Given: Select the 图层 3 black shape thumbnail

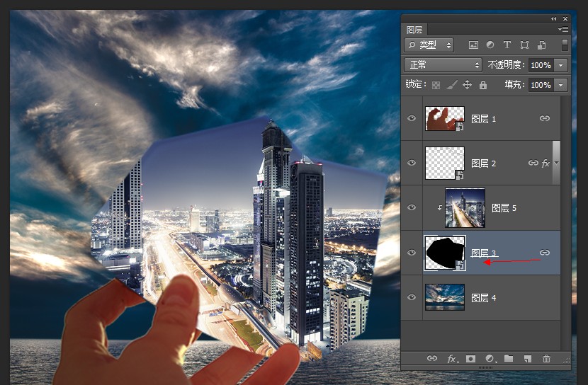Looking at the screenshot, I should point(445,253).
